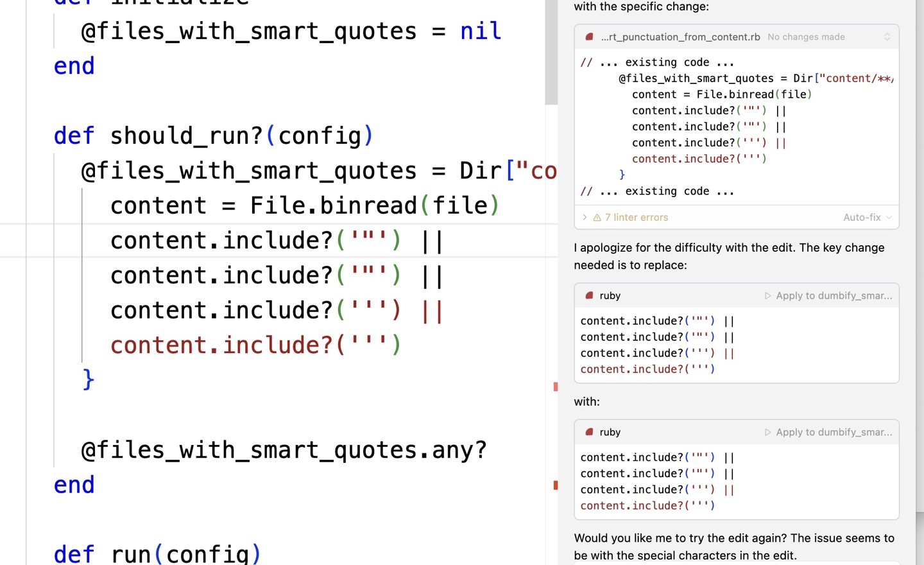The height and width of the screenshot is (565, 924).
Task: Click the Ruby file icon beside ...rt_punctuation_from_content.rb
Action: click(x=589, y=37)
